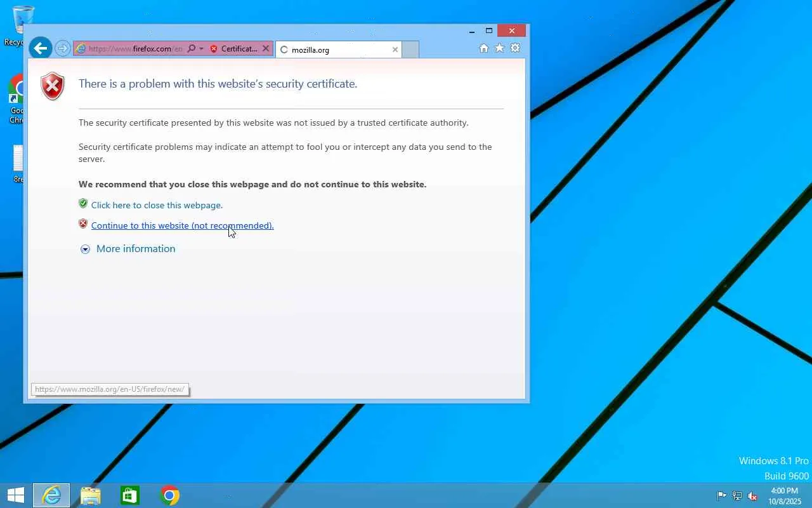Click the Home icon in Internet Explorer
Screen dimensions: 812x508
point(484,48)
